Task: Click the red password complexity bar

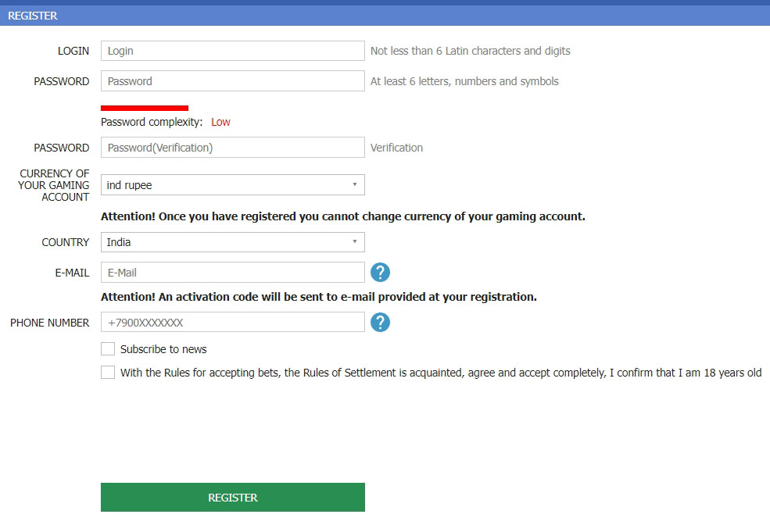Action: point(145,108)
